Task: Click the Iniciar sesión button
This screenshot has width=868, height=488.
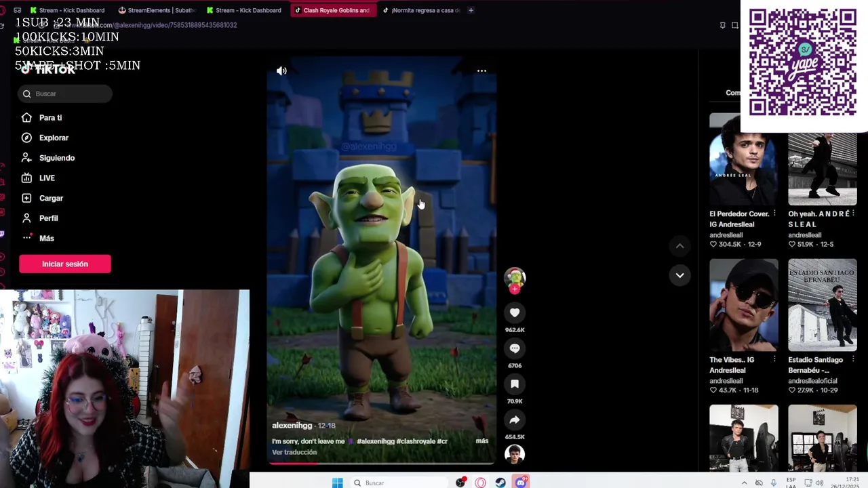Action: [x=65, y=264]
